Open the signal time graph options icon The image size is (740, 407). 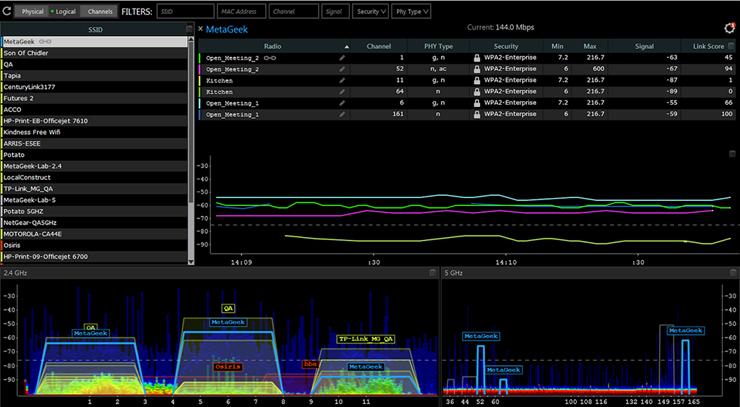click(x=731, y=155)
